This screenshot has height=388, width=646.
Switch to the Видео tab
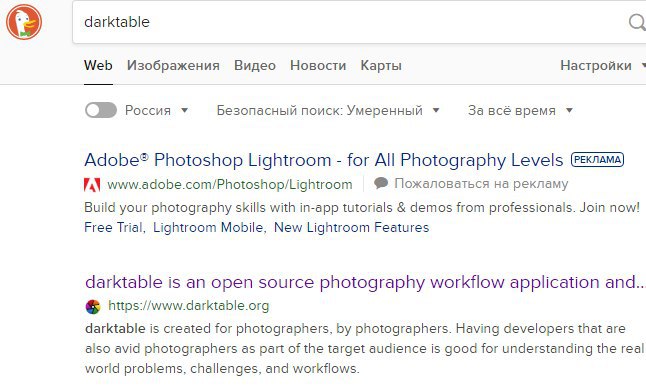[255, 65]
